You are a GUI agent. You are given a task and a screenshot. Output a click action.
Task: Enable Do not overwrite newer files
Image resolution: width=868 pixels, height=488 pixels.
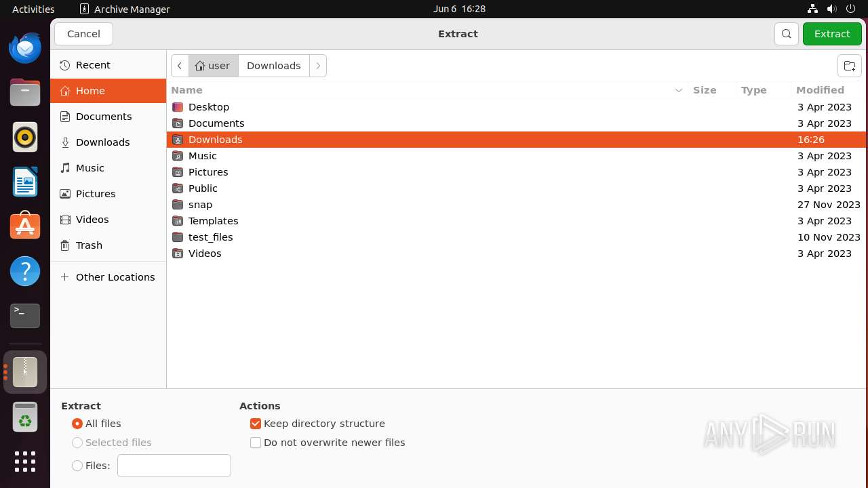pos(256,443)
